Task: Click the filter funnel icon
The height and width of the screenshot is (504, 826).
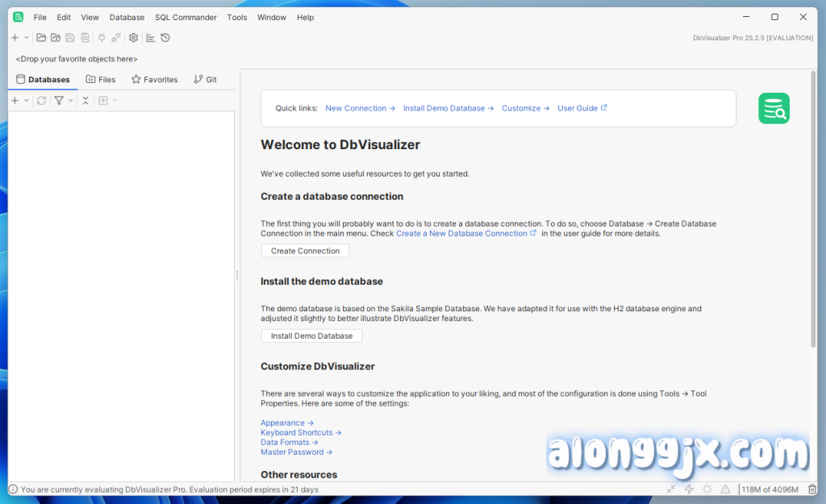Action: (59, 101)
